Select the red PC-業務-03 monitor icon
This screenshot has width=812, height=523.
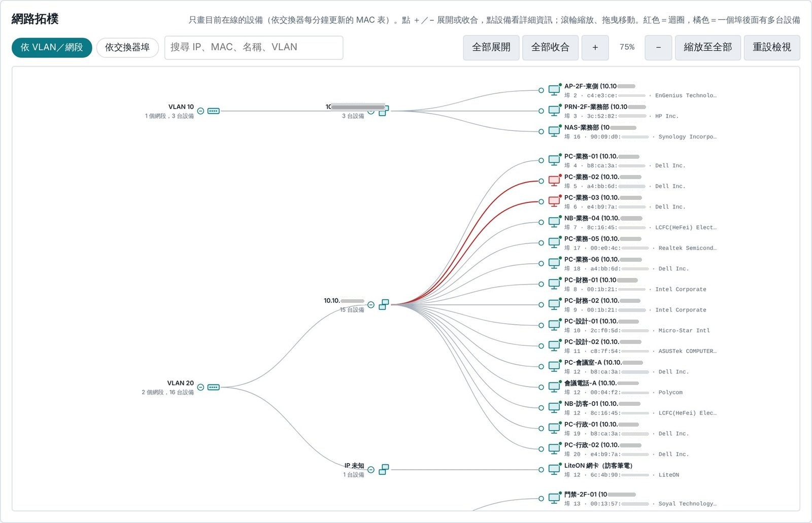coord(554,201)
